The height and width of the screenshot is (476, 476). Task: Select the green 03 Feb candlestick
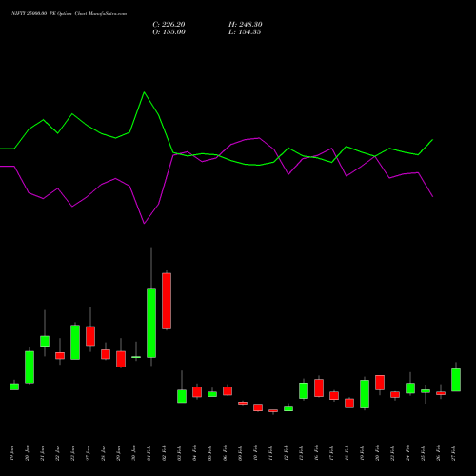point(182,396)
